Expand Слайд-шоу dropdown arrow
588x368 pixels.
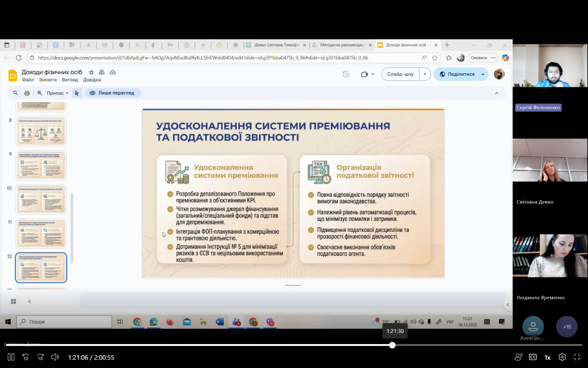[425, 74]
